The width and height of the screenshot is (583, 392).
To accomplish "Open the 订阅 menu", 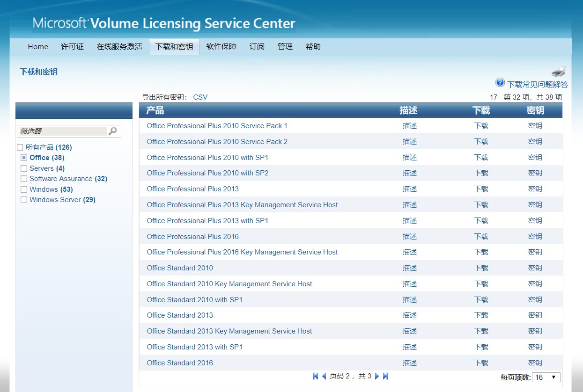I will click(257, 46).
